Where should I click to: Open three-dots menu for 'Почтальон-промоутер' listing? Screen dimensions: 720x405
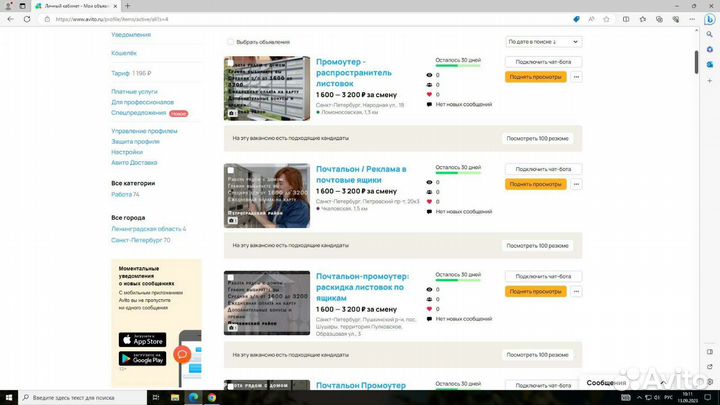point(576,292)
